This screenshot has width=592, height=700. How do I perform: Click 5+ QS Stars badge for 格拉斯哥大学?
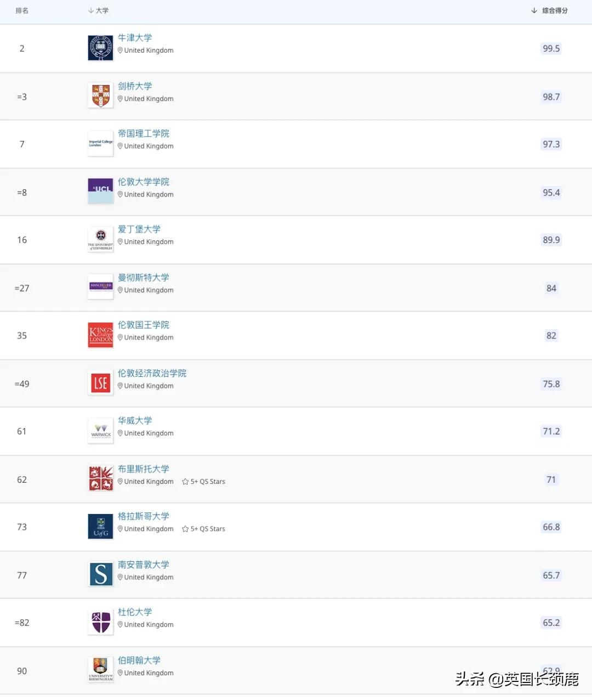point(204,529)
